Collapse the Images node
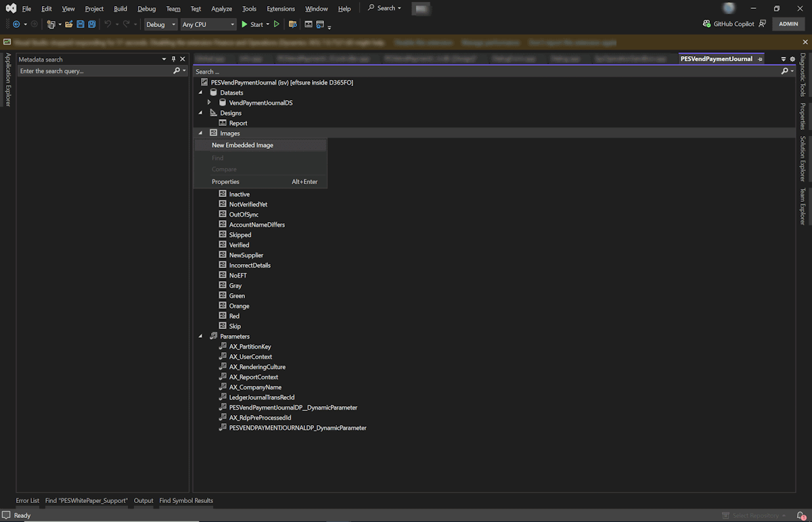 tap(200, 133)
